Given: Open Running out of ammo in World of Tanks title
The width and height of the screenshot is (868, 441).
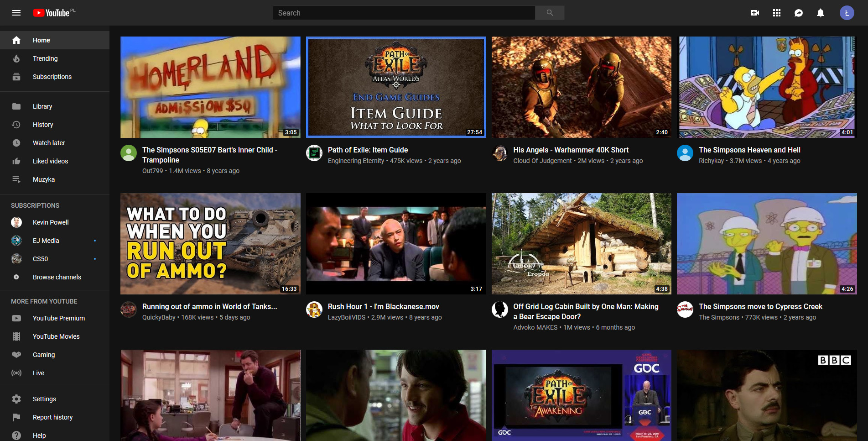Looking at the screenshot, I should pyautogui.click(x=209, y=306).
